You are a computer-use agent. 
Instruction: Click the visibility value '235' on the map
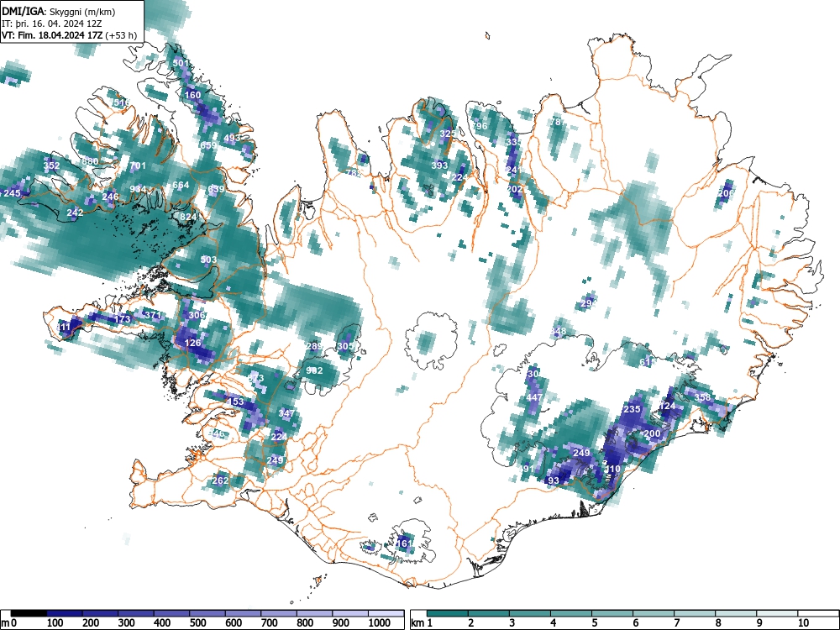[633, 409]
